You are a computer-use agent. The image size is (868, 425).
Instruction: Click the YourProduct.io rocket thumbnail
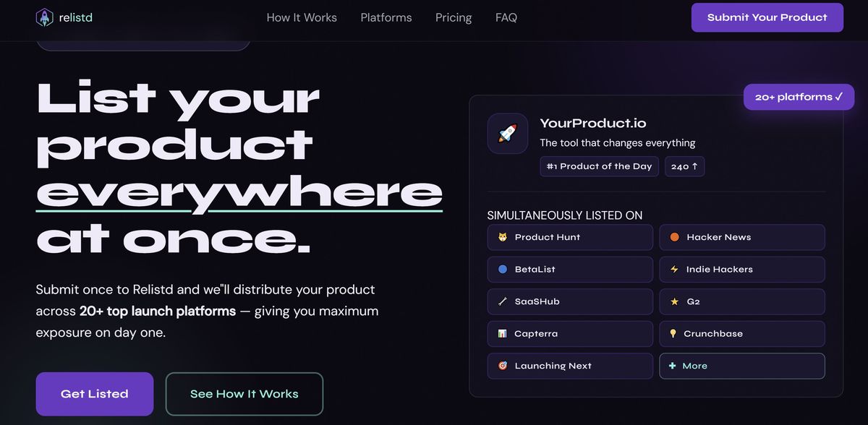tap(507, 134)
